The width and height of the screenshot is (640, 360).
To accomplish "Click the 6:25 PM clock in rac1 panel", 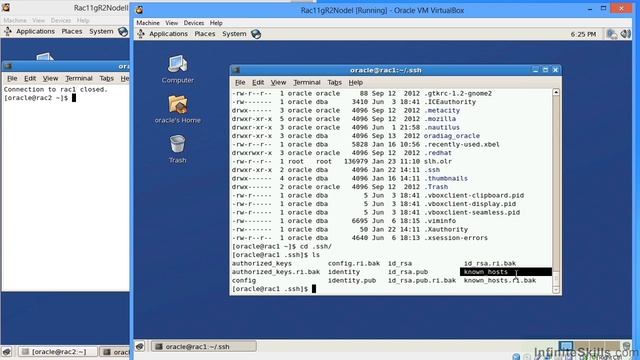I will [x=583, y=34].
